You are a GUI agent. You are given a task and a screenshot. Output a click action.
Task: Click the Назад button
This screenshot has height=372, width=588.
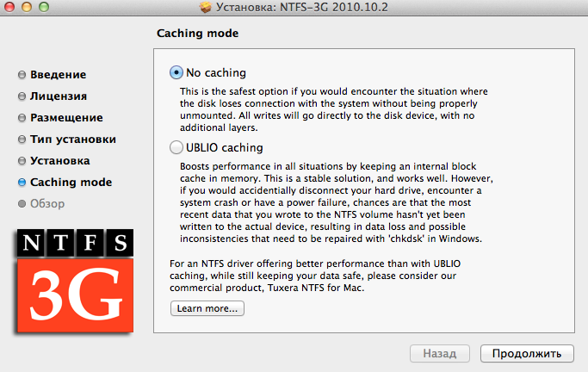(x=440, y=353)
